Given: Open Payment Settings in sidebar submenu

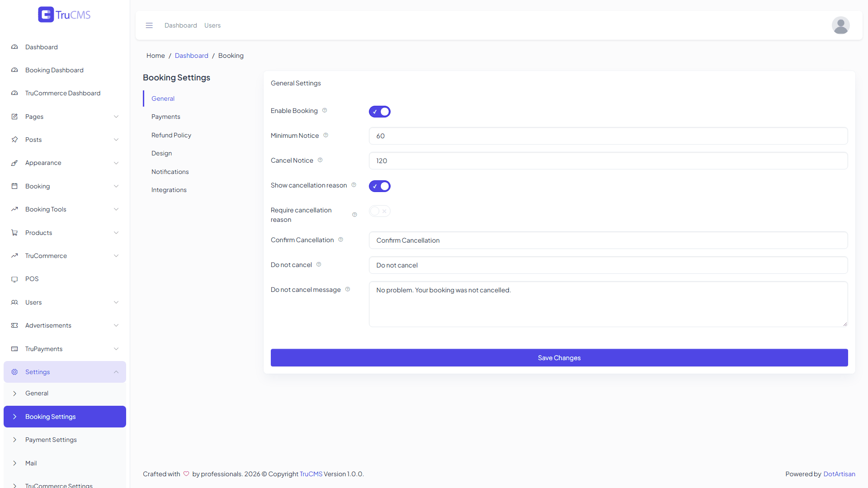Looking at the screenshot, I should pos(65,440).
